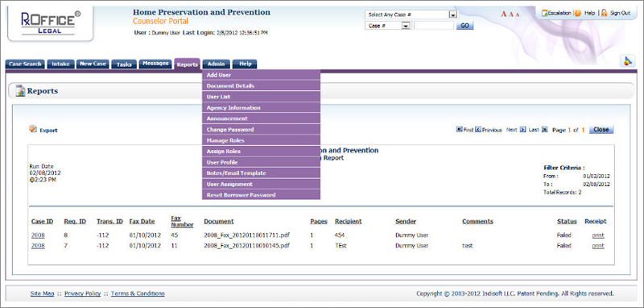
Task: Go to the Tasks tab
Action: tap(124, 65)
